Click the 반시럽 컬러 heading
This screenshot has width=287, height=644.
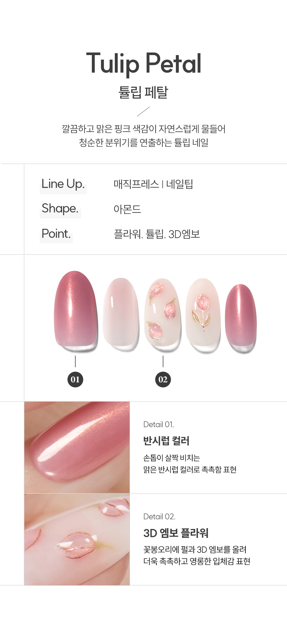coord(166,441)
